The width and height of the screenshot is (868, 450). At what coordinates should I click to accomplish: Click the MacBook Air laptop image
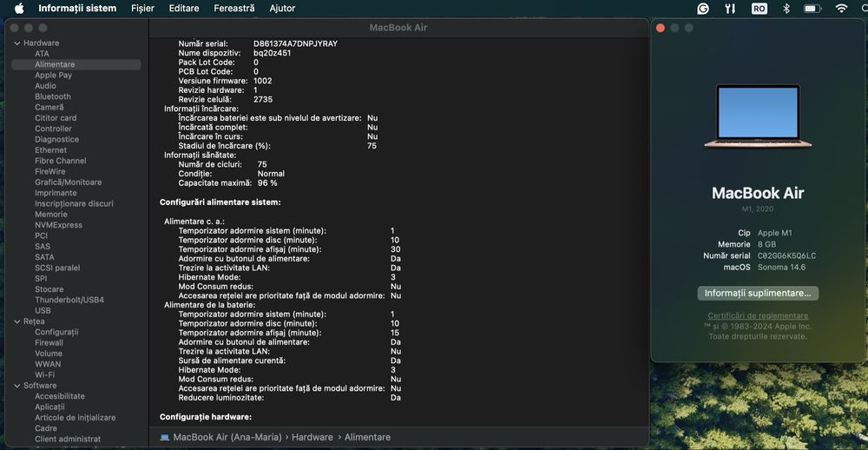coord(758,116)
